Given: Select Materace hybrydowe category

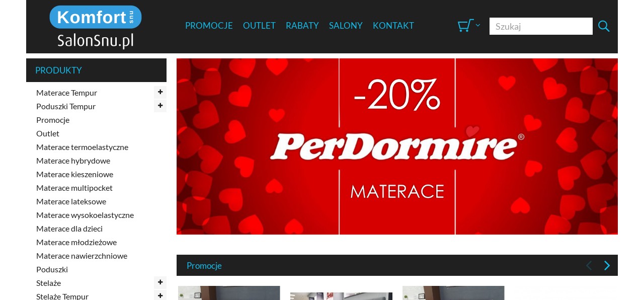Looking at the screenshot, I should [73, 161].
